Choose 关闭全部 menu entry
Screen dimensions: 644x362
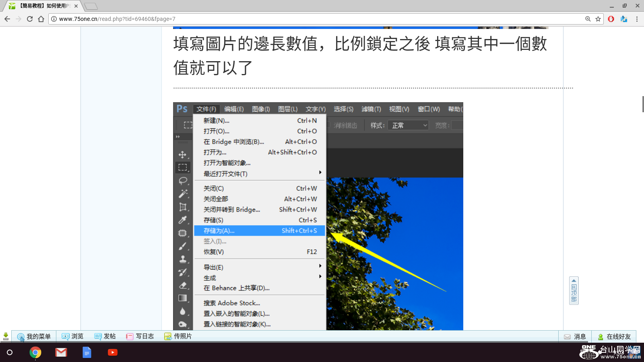(260, 199)
